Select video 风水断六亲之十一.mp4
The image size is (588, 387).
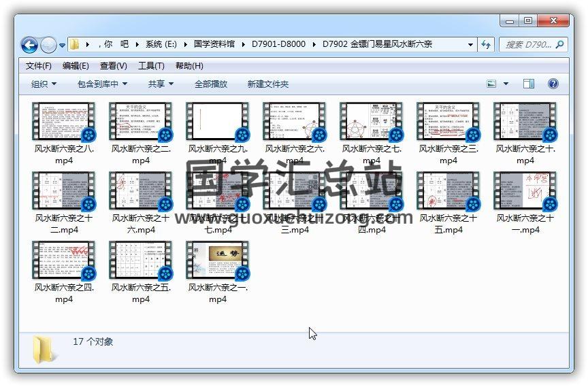(x=525, y=202)
